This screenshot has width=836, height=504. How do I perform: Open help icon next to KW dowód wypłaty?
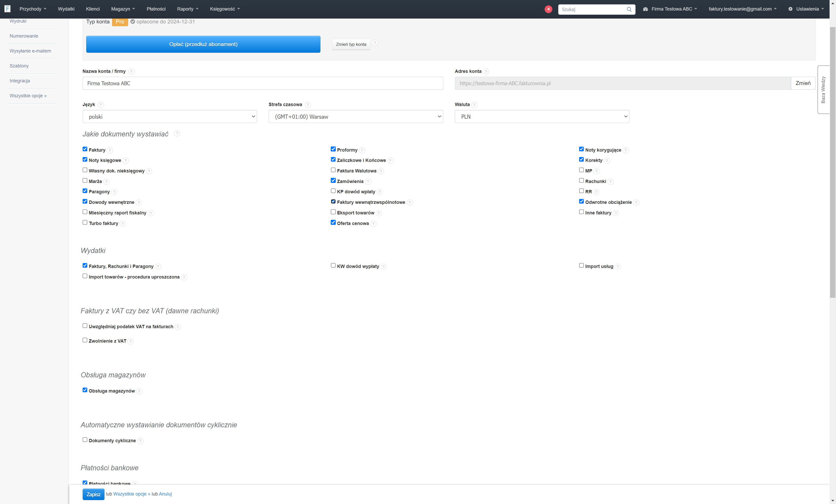coord(384,266)
